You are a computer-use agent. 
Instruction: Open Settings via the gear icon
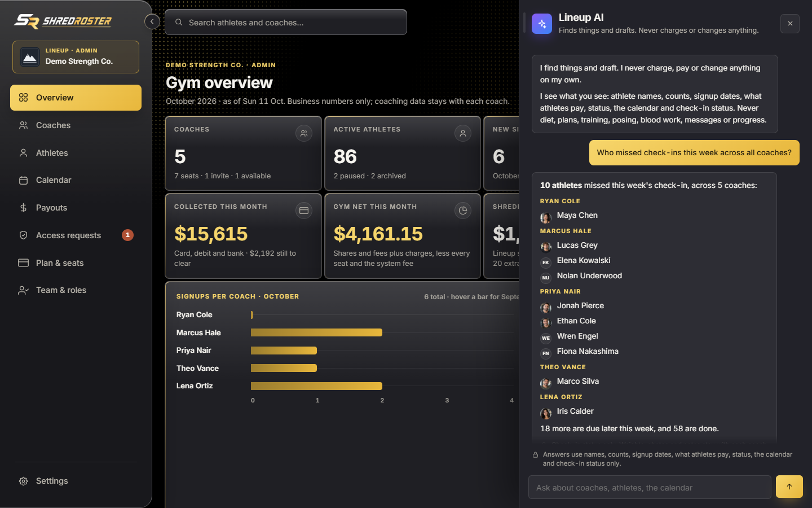pos(23,481)
